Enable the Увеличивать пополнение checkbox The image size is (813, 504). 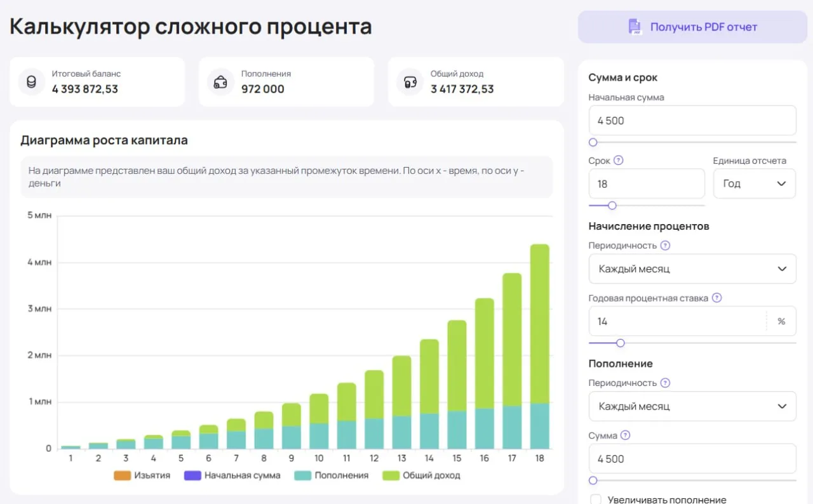coord(595,500)
